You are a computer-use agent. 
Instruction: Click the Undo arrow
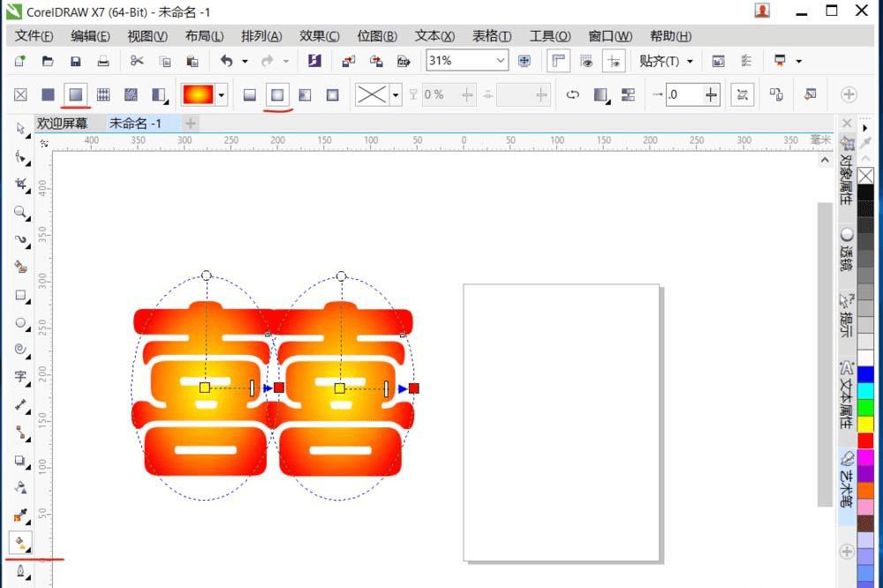pyautogui.click(x=226, y=61)
